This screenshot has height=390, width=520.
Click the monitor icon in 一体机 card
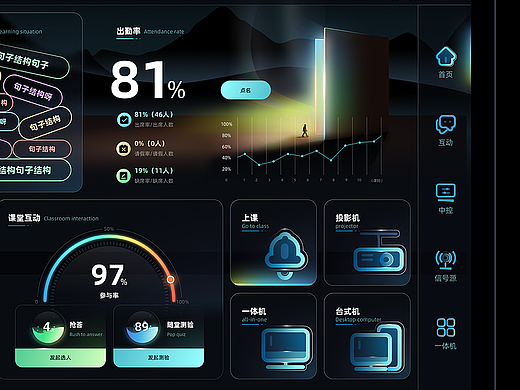pyautogui.click(x=286, y=347)
